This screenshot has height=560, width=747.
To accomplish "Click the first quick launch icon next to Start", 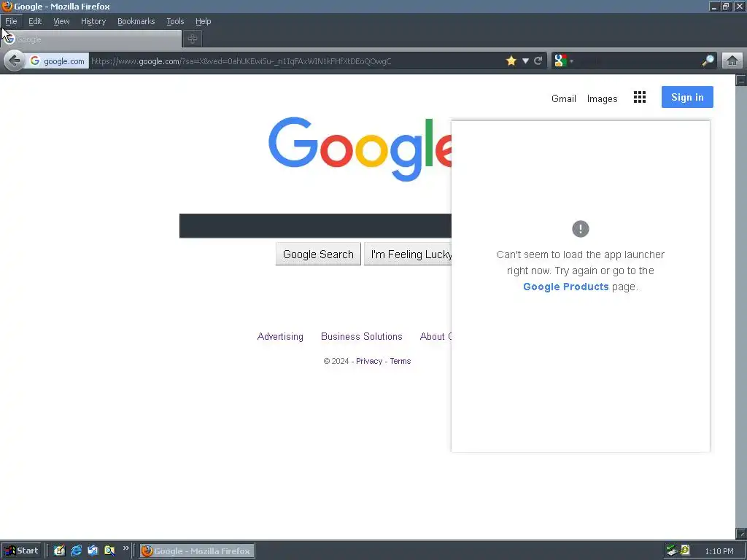I will coord(59,551).
